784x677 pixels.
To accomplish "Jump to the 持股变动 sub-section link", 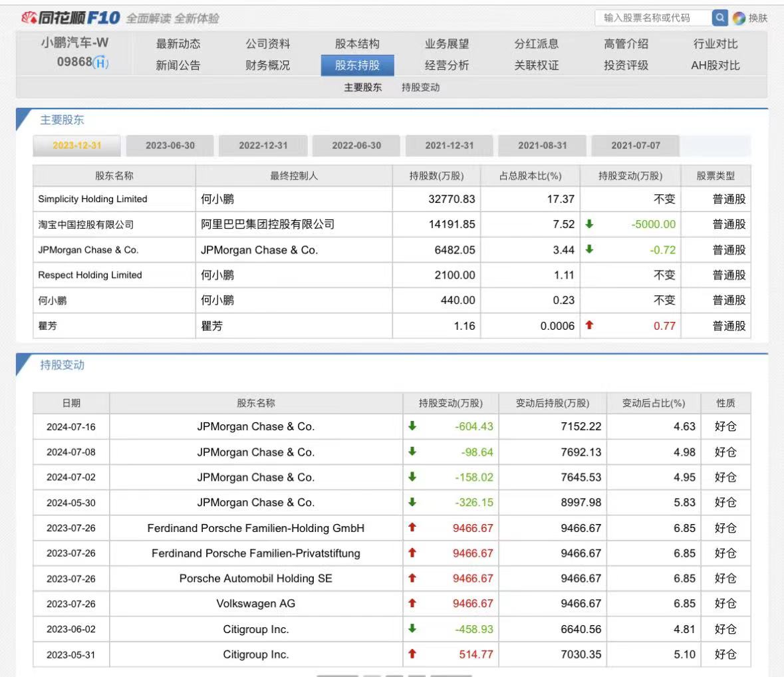I will click(x=420, y=88).
